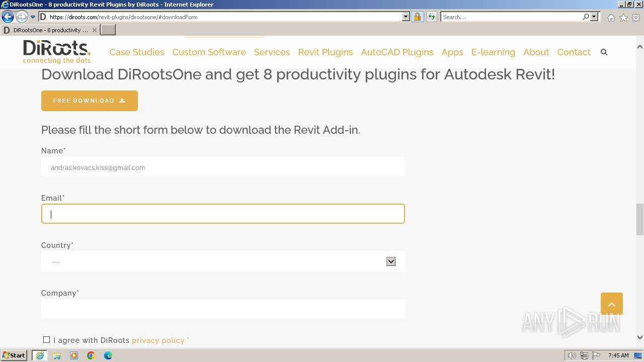Click the site search magnifier icon
644x362 pixels.
tap(604, 52)
